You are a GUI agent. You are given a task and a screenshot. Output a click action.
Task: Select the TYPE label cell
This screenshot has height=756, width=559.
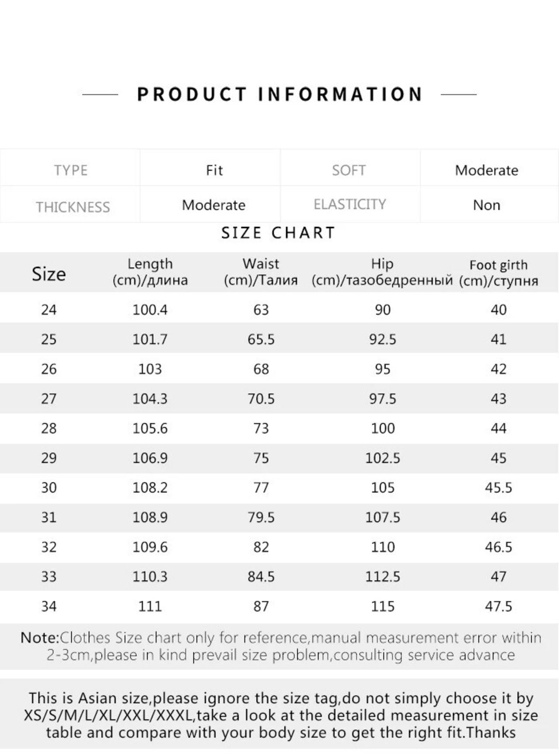click(x=71, y=170)
